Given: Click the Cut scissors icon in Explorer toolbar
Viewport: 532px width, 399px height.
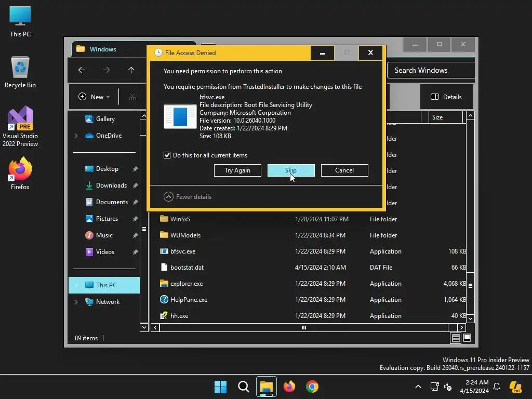Looking at the screenshot, I should click(132, 97).
